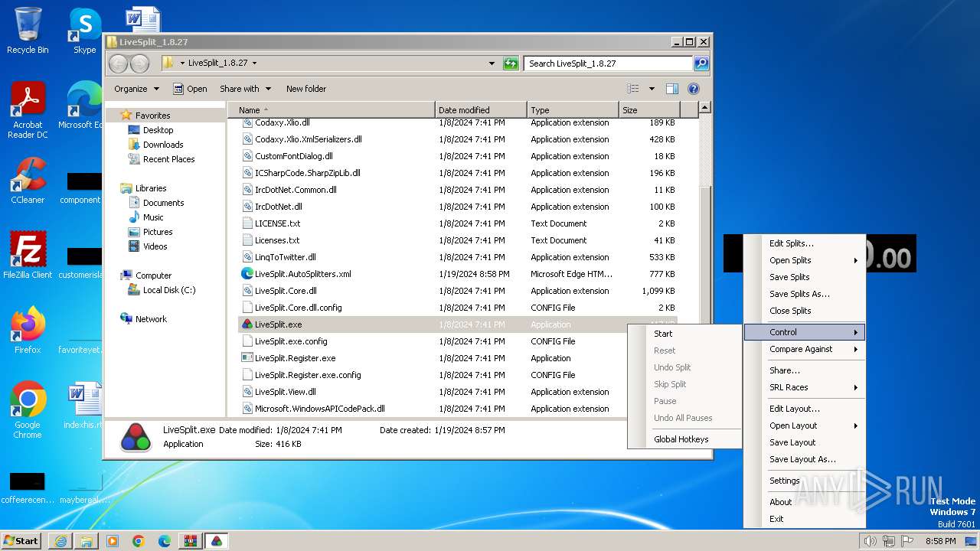Select the LiveSplit.Core.dll file row
The image size is (980, 551).
click(x=458, y=291)
